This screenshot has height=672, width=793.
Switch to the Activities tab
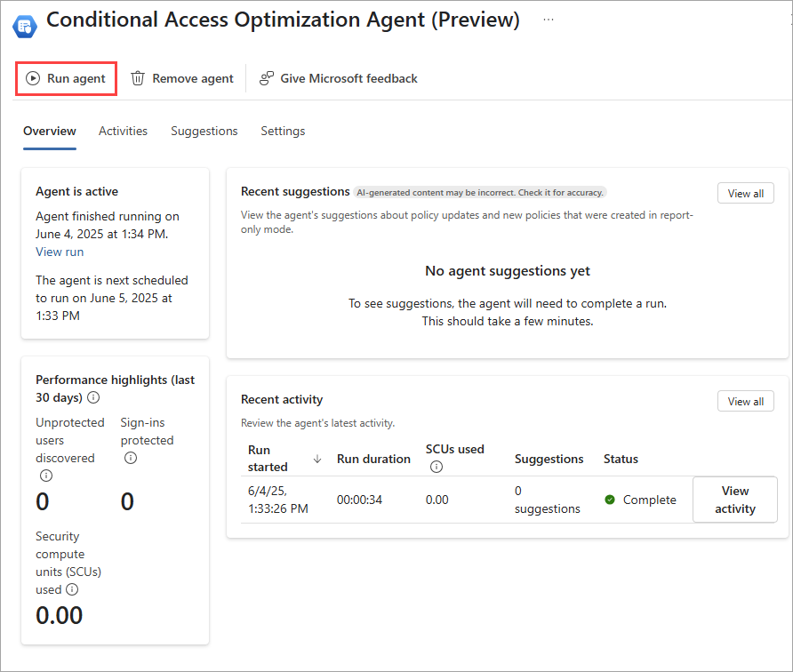123,131
